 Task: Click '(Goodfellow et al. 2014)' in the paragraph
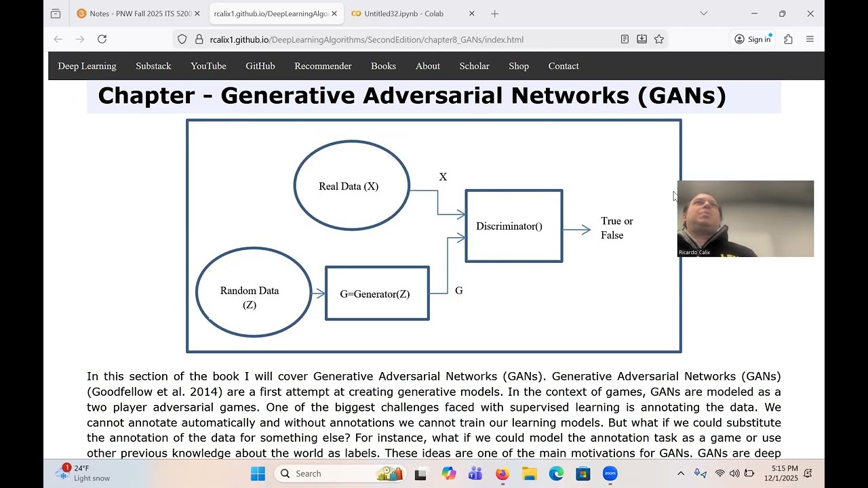[x=155, y=392]
